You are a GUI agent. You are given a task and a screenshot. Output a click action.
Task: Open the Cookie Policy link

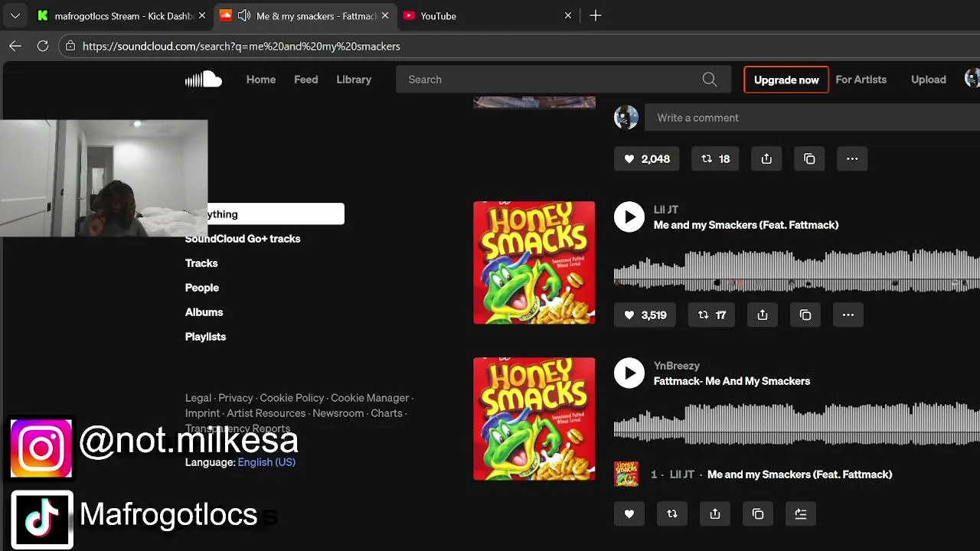click(x=292, y=398)
